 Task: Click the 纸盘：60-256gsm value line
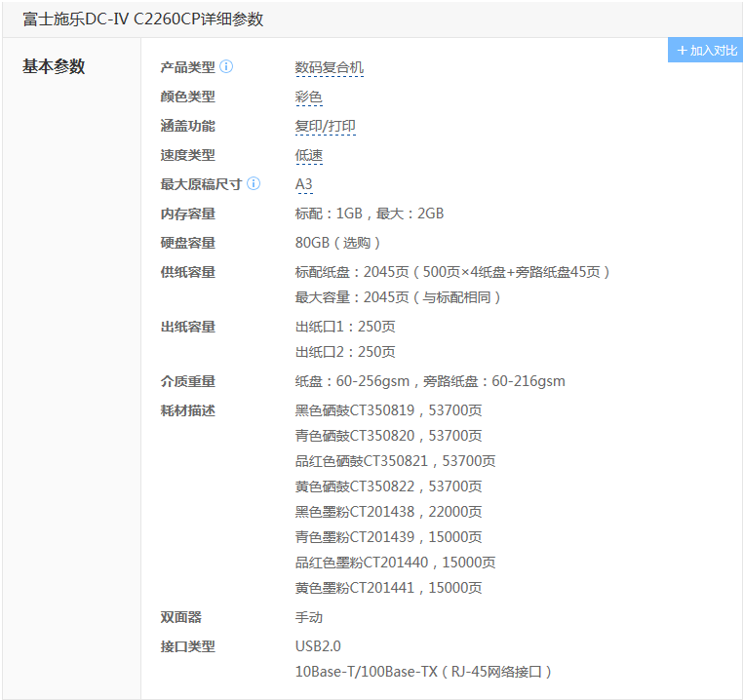(x=430, y=381)
